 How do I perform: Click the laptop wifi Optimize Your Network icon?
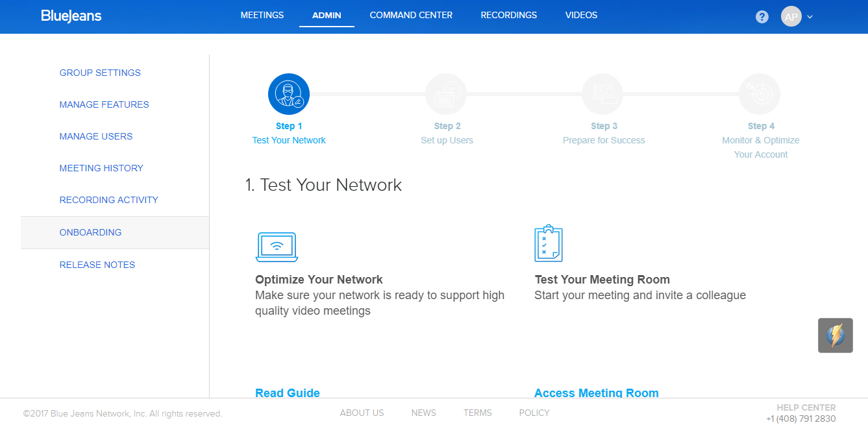click(x=277, y=247)
